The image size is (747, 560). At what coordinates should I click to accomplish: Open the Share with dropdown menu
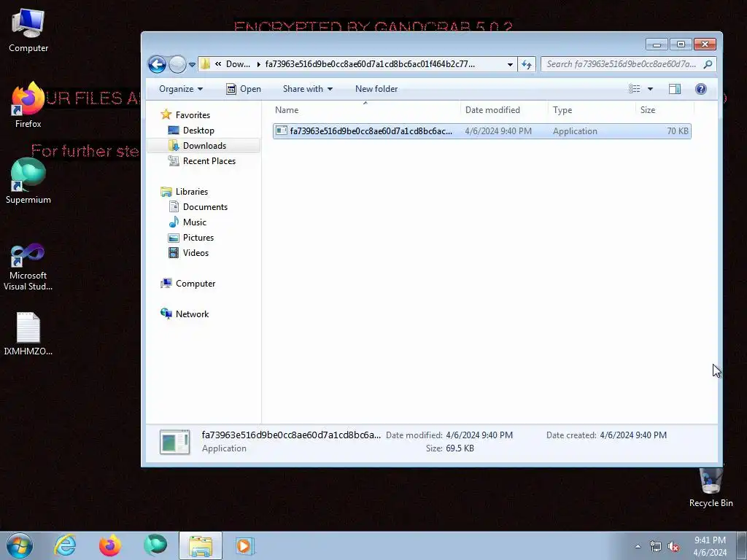click(308, 89)
